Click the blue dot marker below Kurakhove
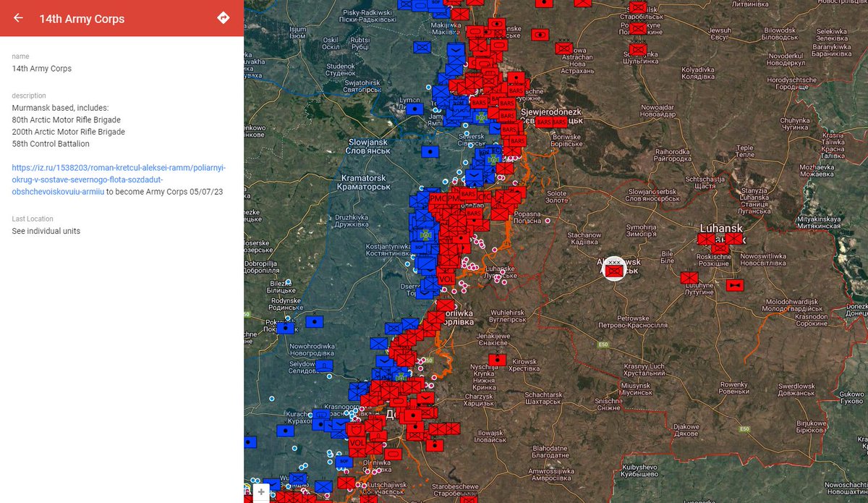Screen dimensions: 868x503 tap(286, 431)
